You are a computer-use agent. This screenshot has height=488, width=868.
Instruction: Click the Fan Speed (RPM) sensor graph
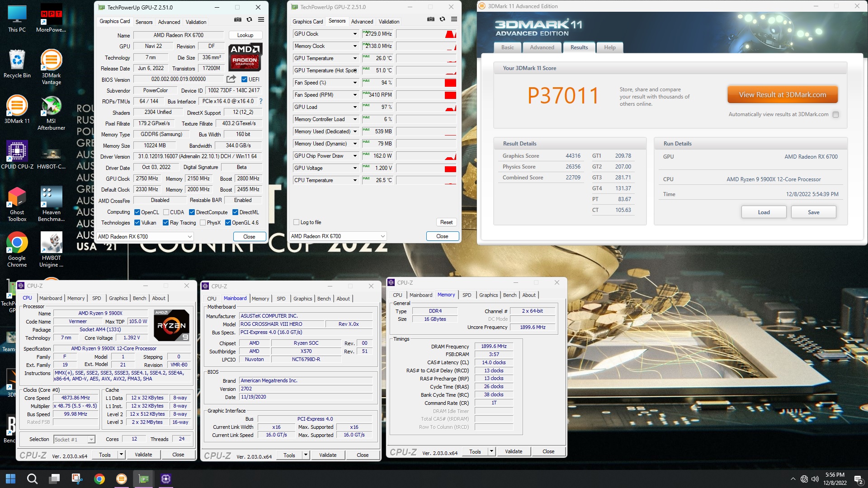coord(426,95)
